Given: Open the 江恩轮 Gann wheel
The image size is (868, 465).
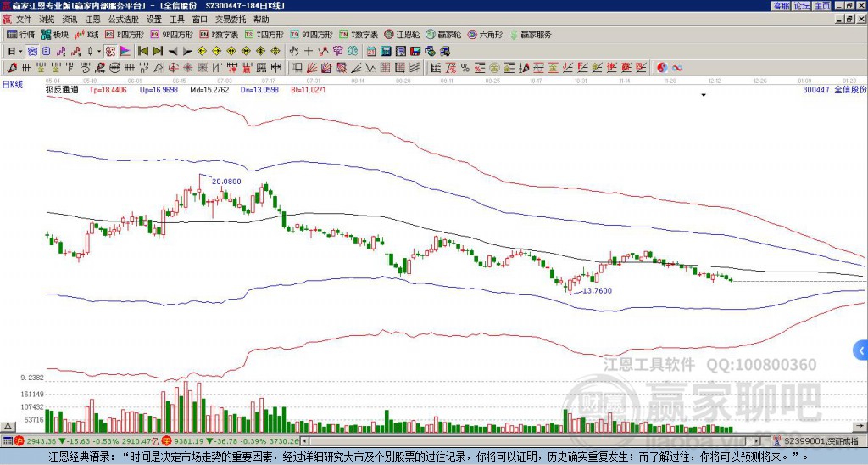Looking at the screenshot, I should click(x=402, y=34).
